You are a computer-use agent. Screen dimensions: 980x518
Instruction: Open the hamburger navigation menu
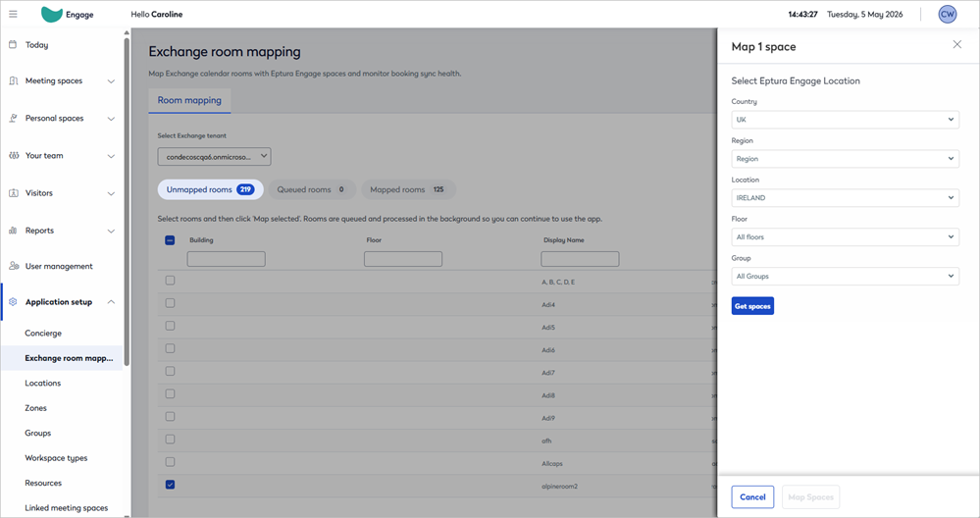[x=13, y=14]
